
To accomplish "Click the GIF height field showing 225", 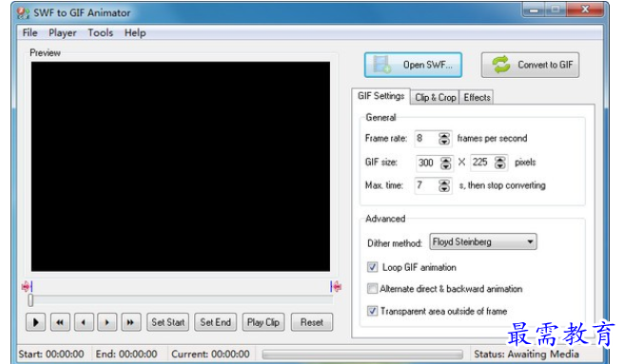I will click(482, 163).
